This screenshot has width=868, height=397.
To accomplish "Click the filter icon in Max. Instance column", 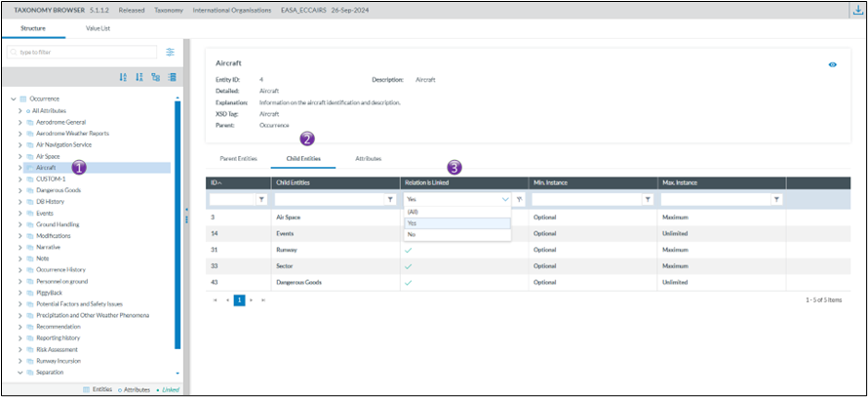I will click(776, 199).
